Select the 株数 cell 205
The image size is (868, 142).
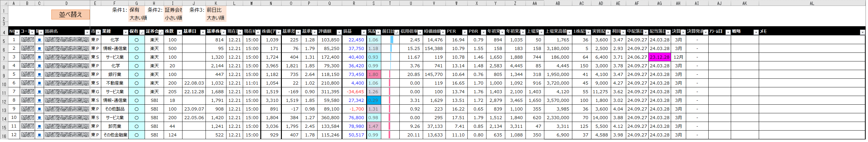pyautogui.click(x=173, y=92)
